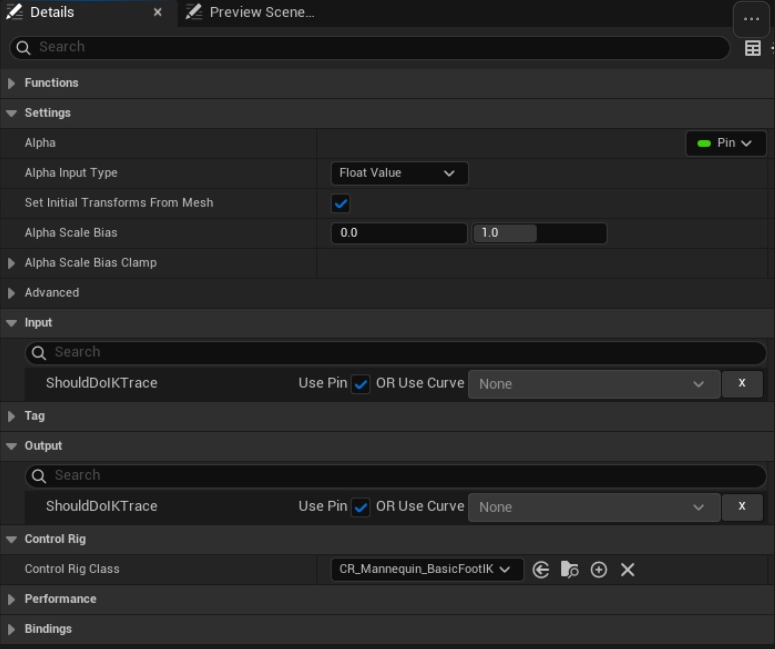
Task: Open Input ShouldDoIKTrace curve None dropdown
Action: (x=594, y=384)
